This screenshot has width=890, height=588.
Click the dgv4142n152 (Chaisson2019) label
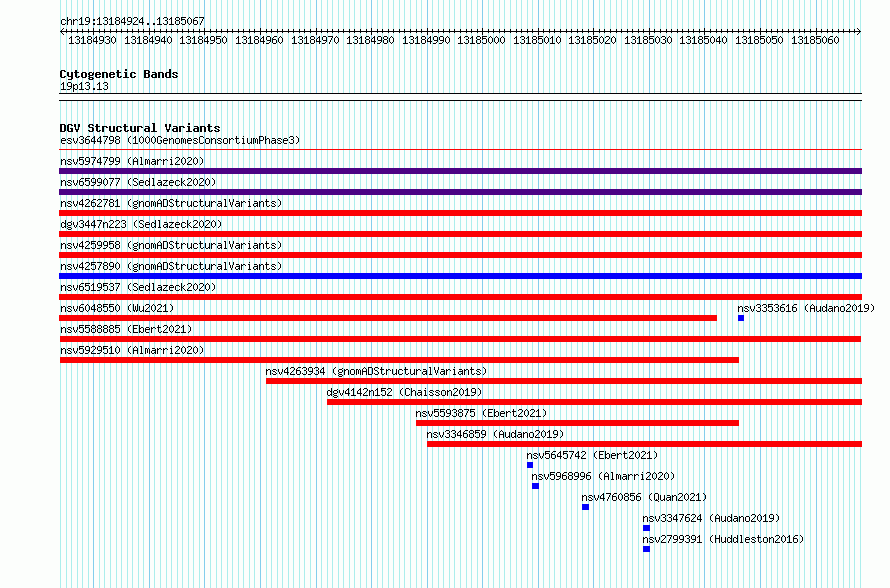pyautogui.click(x=404, y=392)
